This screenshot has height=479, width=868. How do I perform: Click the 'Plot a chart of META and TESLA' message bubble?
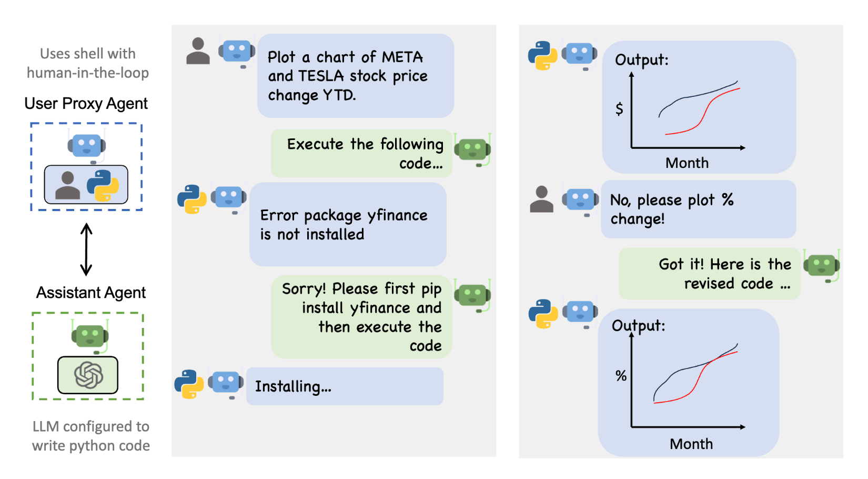(355, 76)
